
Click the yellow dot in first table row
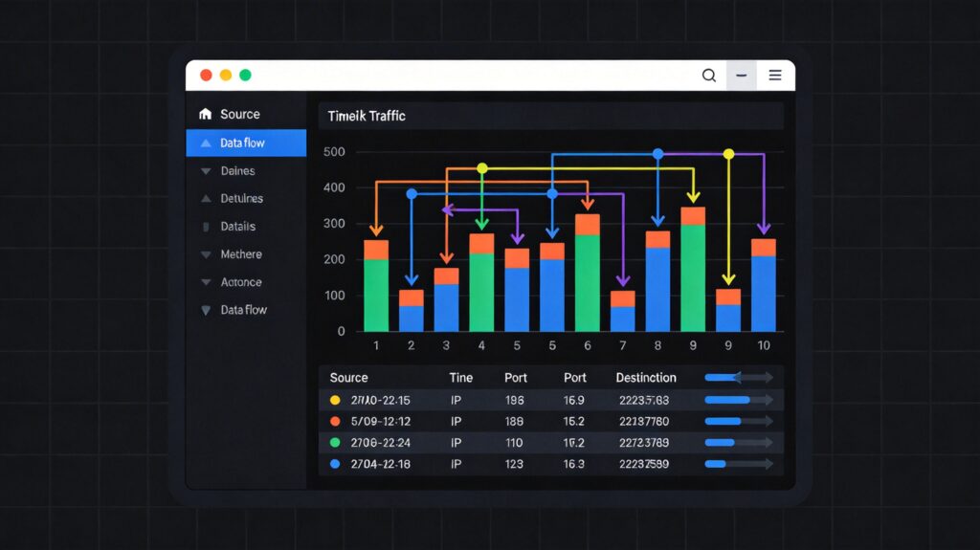335,401
